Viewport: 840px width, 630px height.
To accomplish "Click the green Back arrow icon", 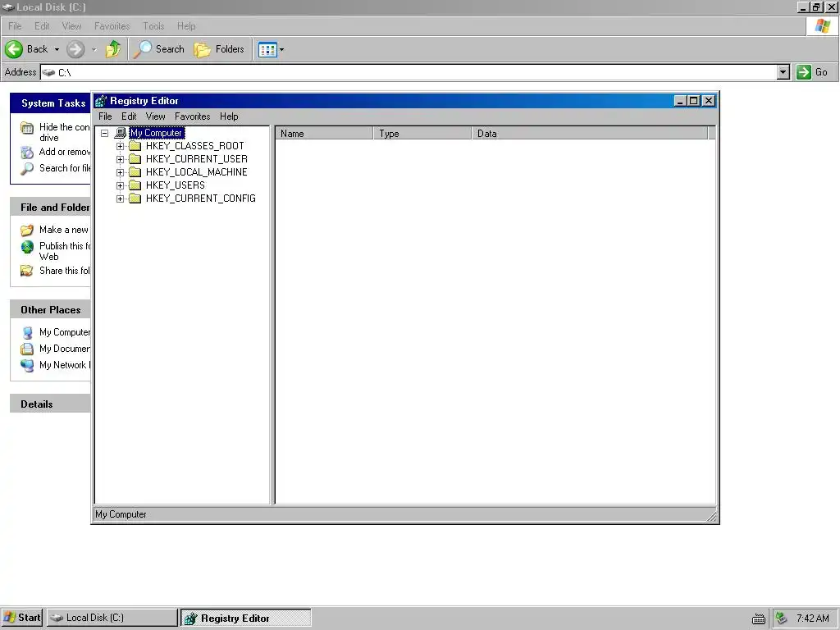I will coord(14,49).
